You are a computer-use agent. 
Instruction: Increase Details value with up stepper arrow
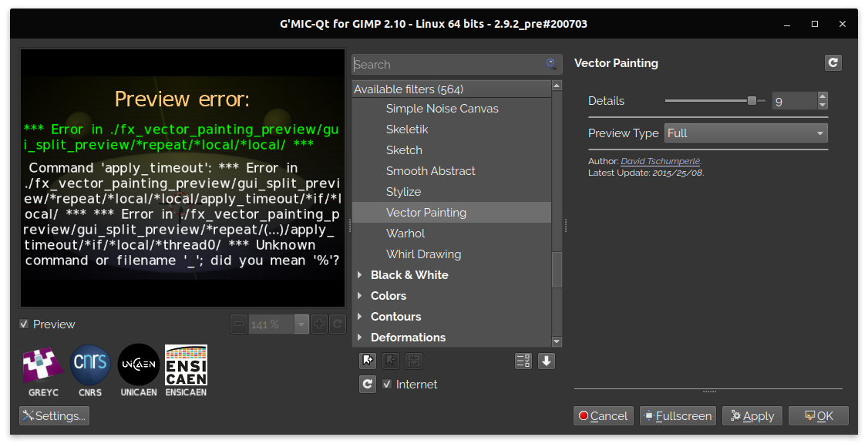coord(822,96)
